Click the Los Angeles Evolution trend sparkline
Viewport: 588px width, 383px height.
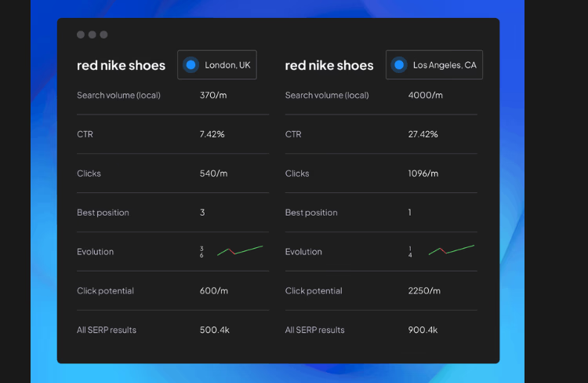(x=451, y=250)
